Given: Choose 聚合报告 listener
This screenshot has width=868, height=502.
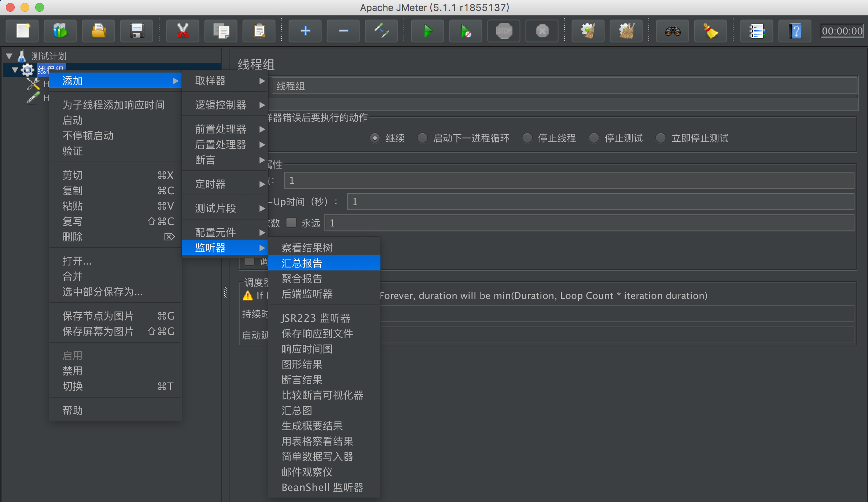Looking at the screenshot, I should [324, 278].
